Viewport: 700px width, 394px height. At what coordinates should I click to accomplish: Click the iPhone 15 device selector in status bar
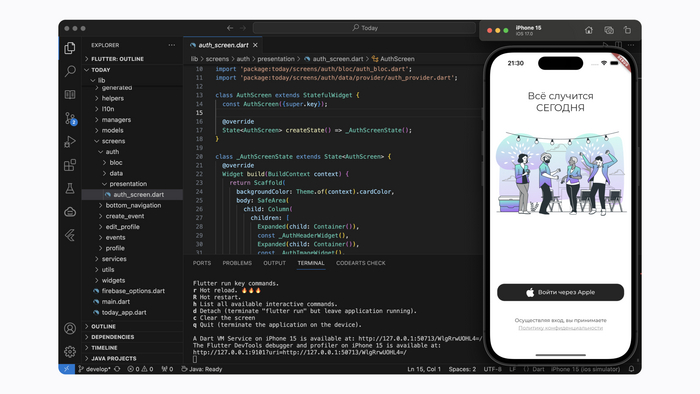coord(585,369)
